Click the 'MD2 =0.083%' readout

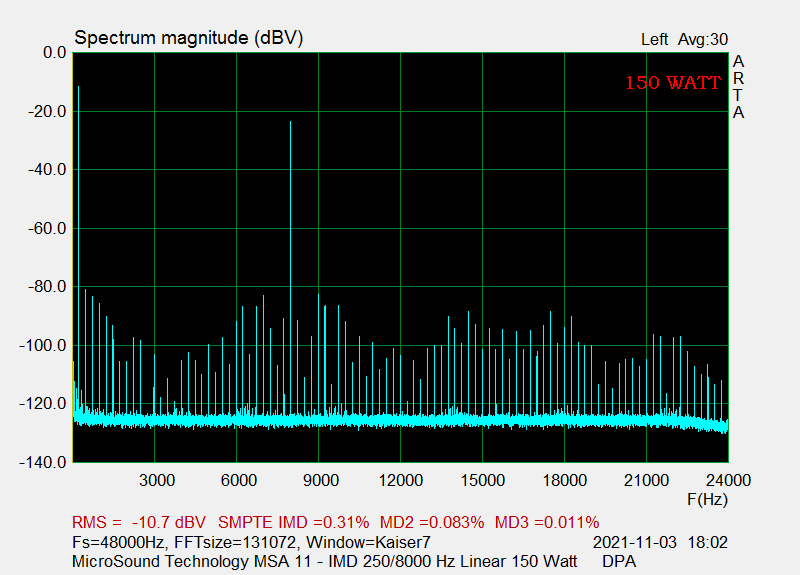(432, 522)
